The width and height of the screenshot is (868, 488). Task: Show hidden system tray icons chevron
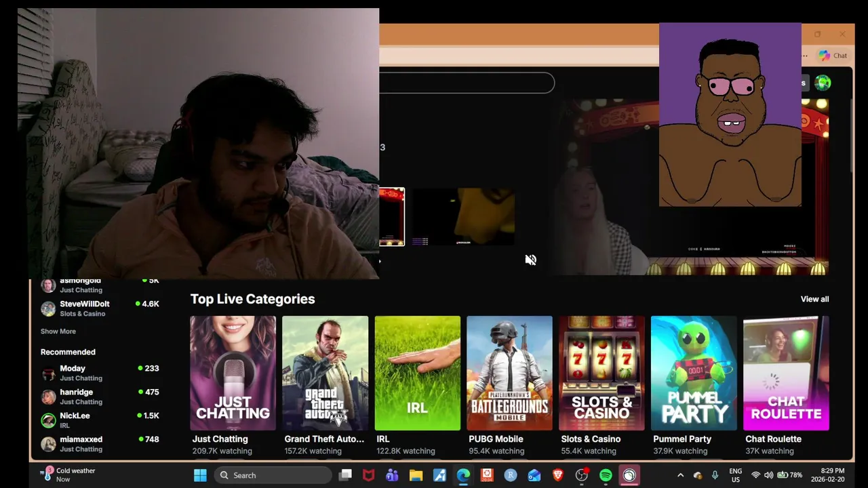[680, 475]
